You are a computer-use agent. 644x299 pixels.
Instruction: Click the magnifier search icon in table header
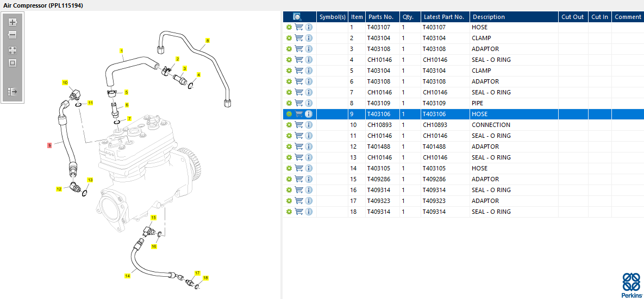point(297,17)
